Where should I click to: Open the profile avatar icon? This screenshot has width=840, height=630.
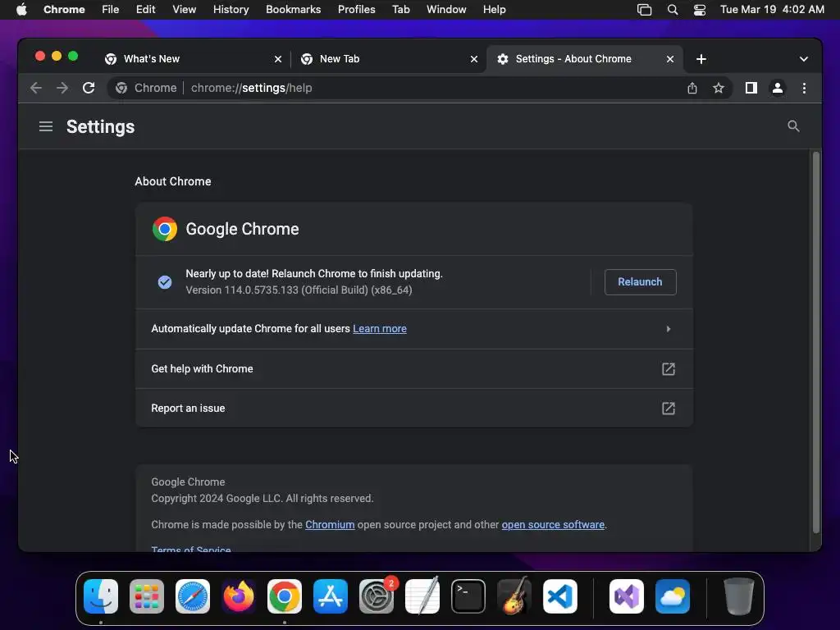point(778,88)
